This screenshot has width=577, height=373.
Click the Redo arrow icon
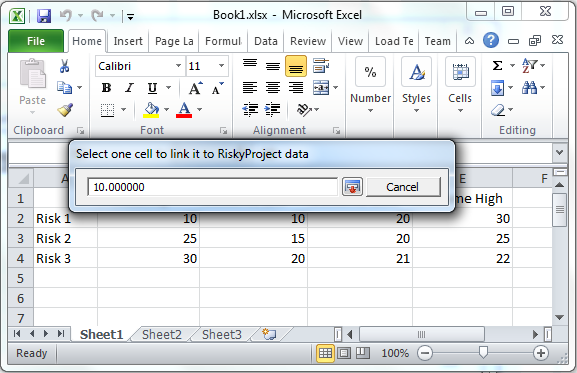click(98, 15)
